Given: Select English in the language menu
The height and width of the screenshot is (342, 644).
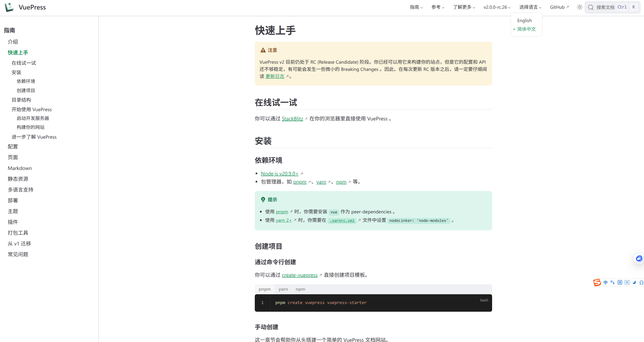Looking at the screenshot, I should [x=524, y=20].
